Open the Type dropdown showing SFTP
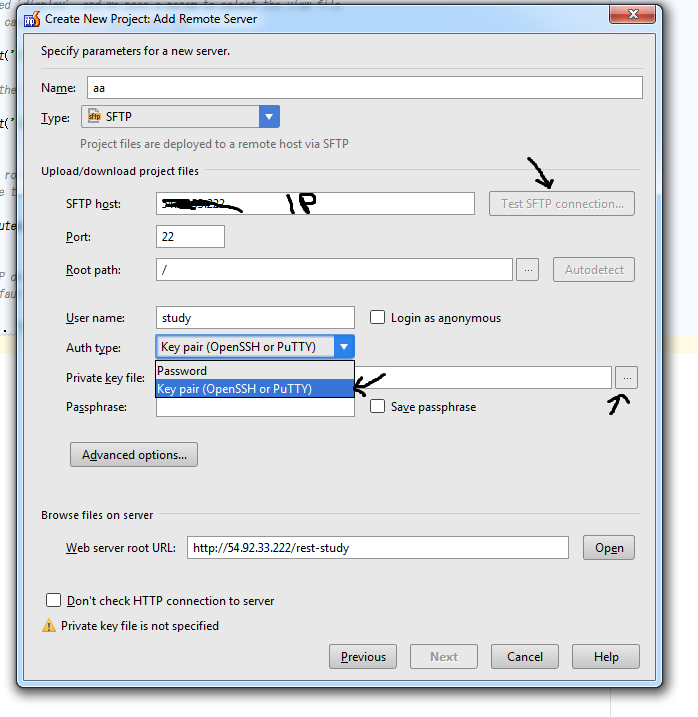698x717 pixels. [180, 117]
